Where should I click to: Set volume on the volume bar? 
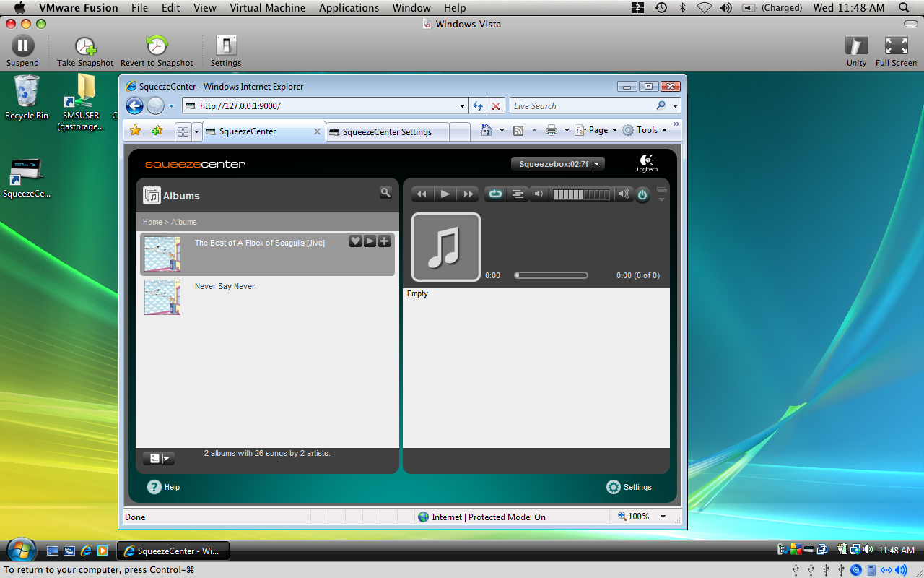click(581, 194)
